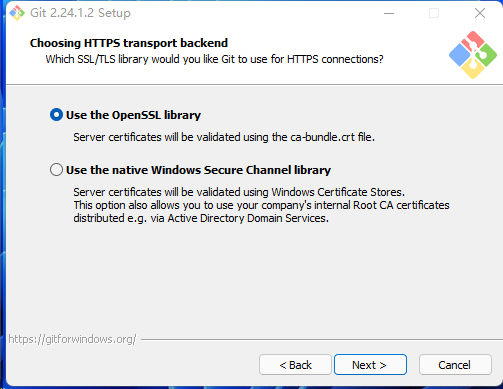The width and height of the screenshot is (503, 389).
Task: Select the native Windows Secure Channel radio button
Action: click(56, 170)
